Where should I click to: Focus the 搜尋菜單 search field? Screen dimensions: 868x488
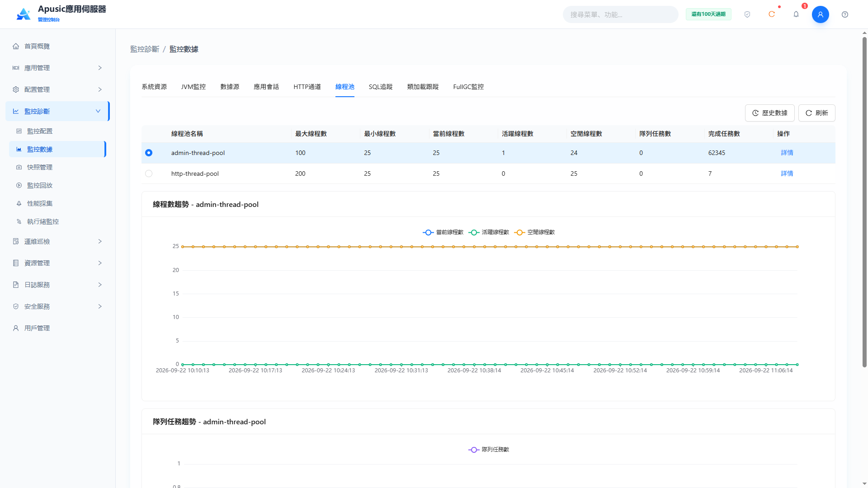[620, 14]
